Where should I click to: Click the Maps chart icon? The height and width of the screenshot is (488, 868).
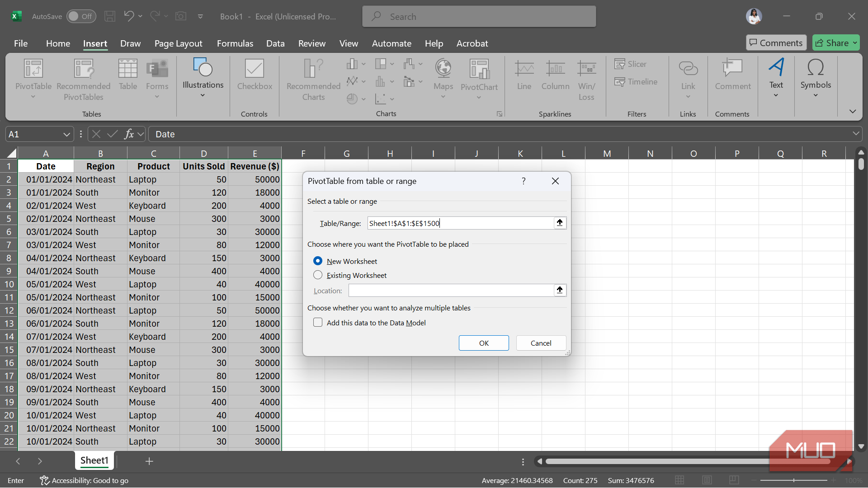pyautogui.click(x=443, y=69)
